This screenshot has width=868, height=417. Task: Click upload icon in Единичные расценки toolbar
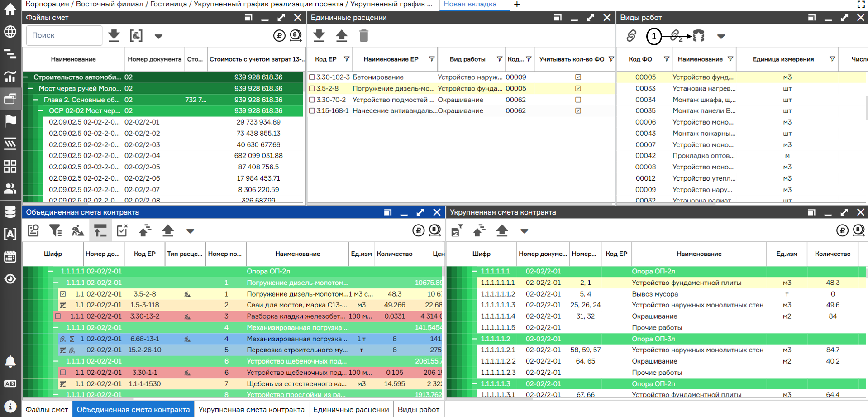click(342, 35)
